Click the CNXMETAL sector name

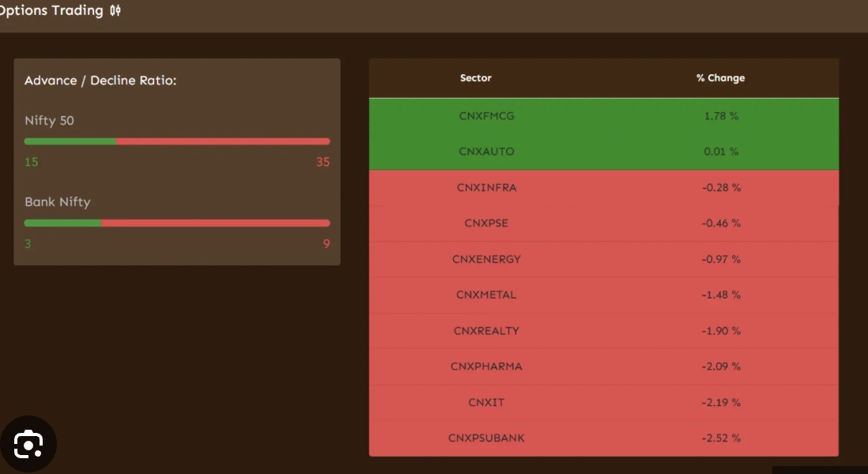pyautogui.click(x=486, y=295)
